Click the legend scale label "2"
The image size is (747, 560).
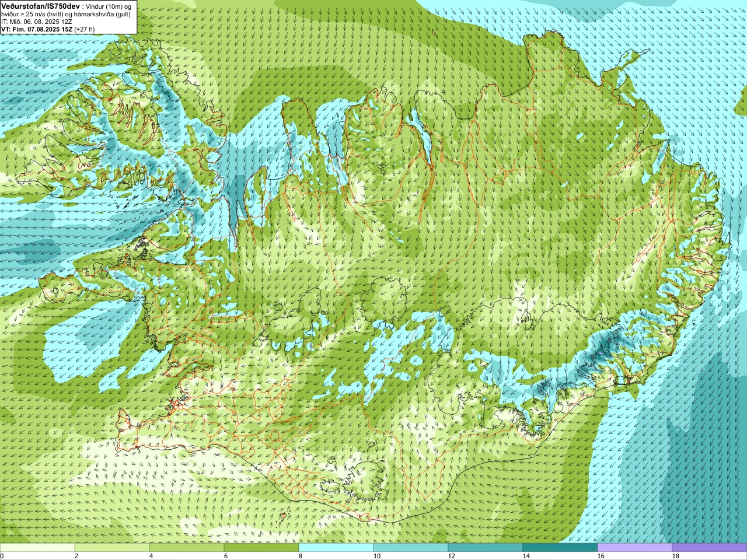click(x=76, y=556)
